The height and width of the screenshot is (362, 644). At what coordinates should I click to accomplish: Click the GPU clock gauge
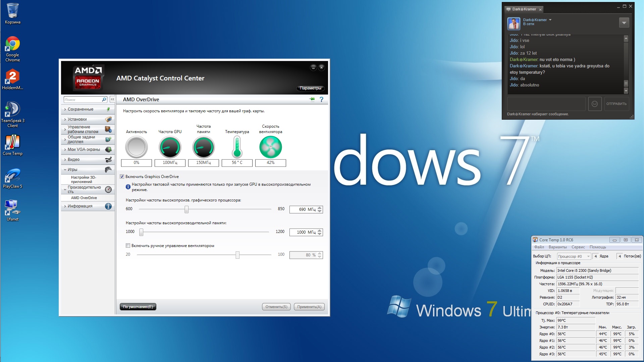(170, 147)
